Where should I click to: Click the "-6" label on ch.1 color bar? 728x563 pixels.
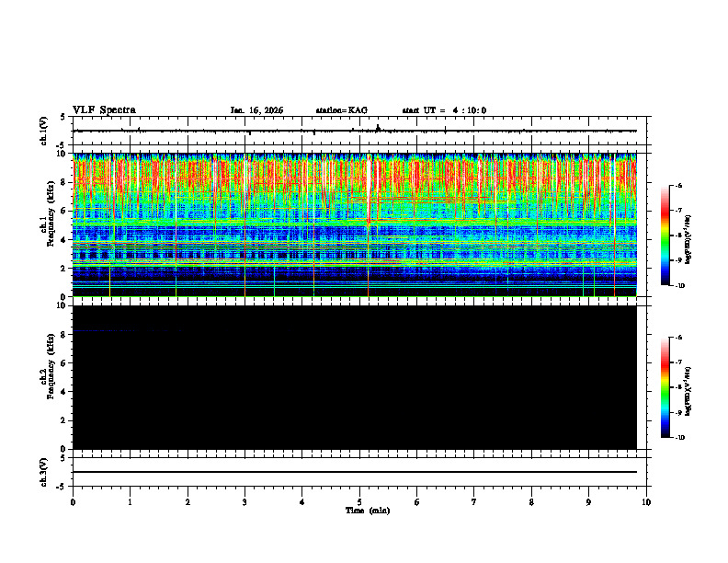click(678, 185)
